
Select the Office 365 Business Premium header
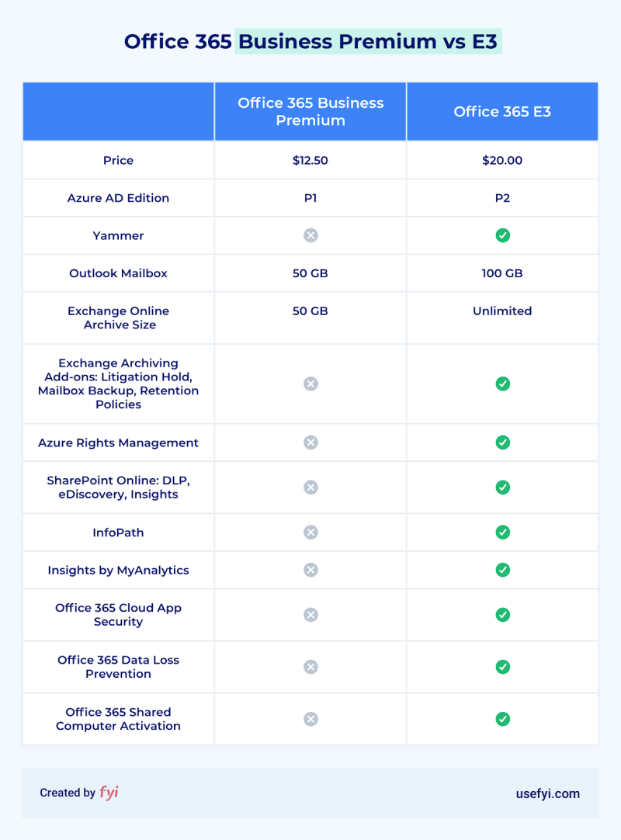point(310,112)
